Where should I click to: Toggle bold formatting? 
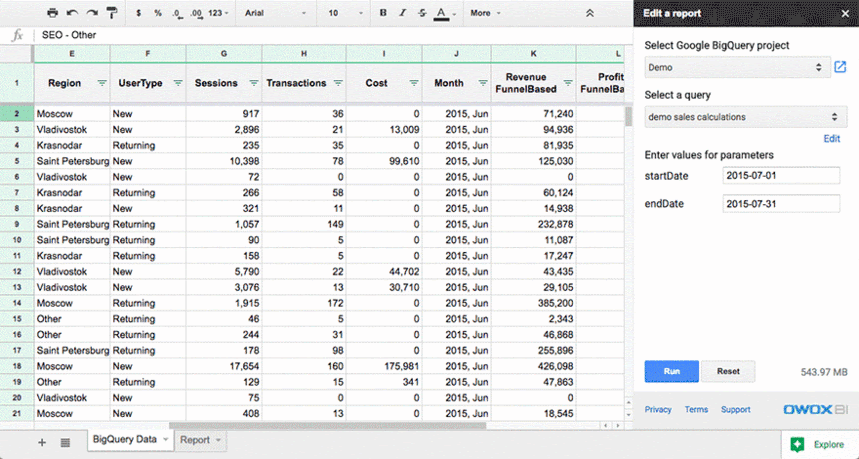click(x=383, y=13)
